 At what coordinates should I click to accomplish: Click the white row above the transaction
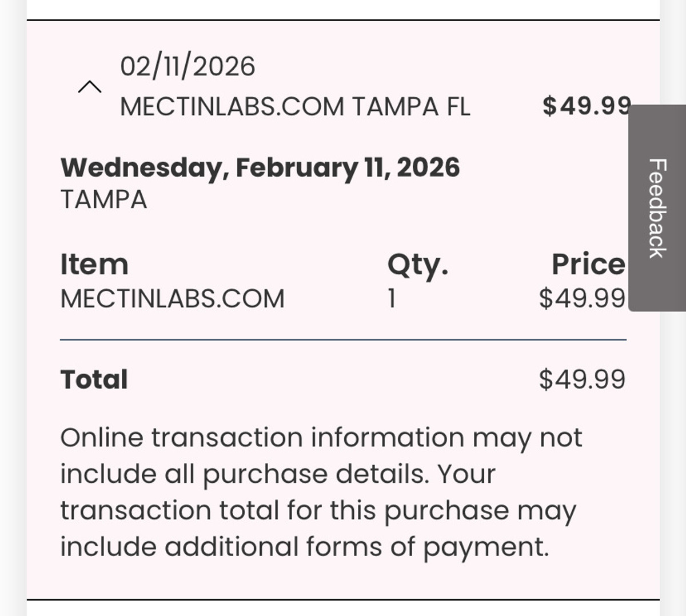343,9
